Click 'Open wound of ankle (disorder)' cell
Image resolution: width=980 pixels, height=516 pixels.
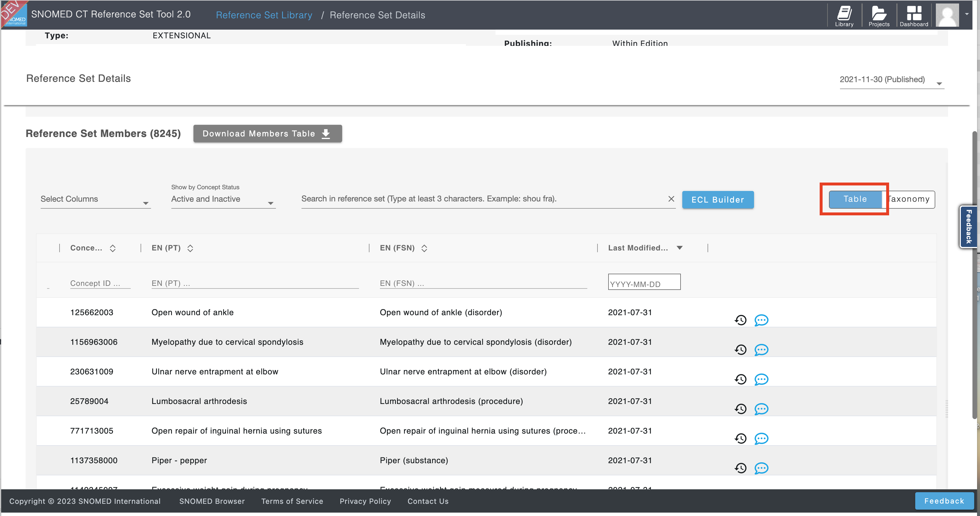(441, 313)
